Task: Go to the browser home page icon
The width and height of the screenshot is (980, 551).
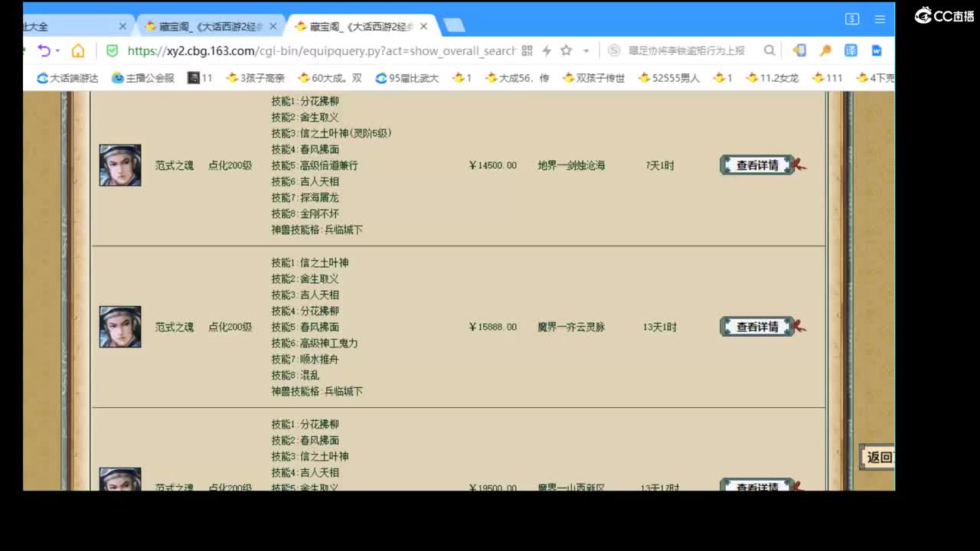Action: coord(78,51)
